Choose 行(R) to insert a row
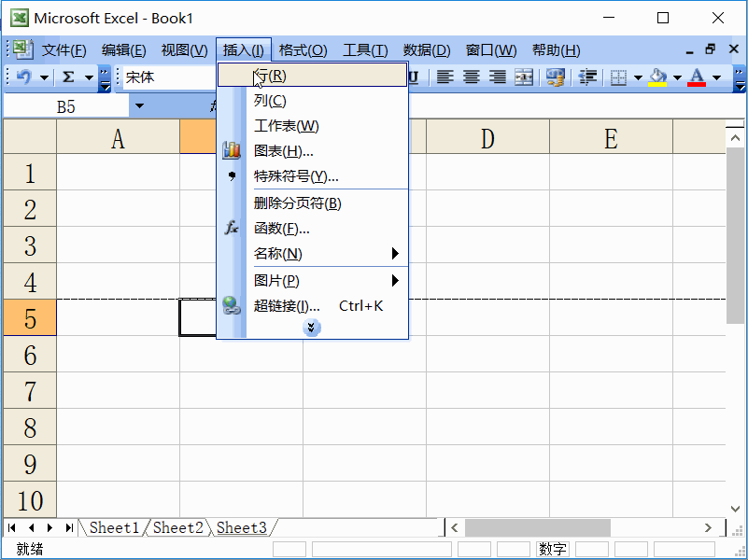The height and width of the screenshot is (560, 748). (x=313, y=76)
